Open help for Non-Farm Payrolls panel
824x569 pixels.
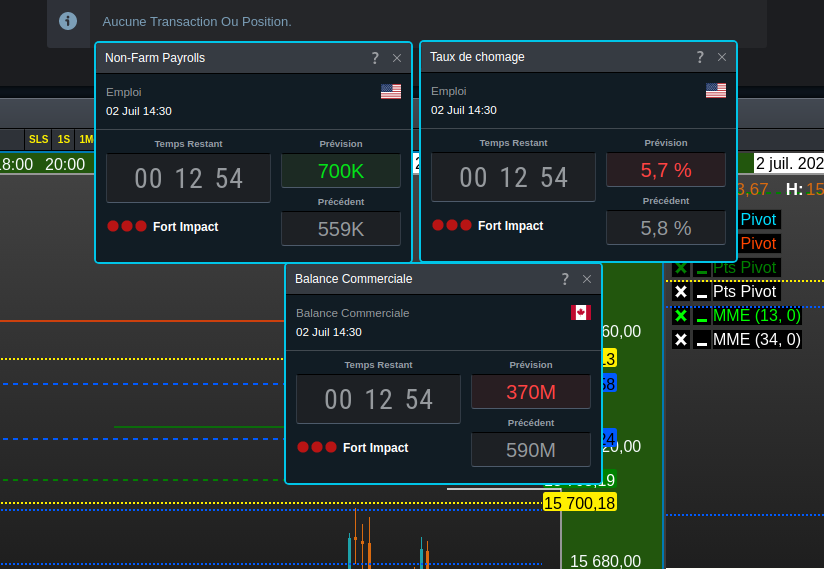(x=375, y=58)
